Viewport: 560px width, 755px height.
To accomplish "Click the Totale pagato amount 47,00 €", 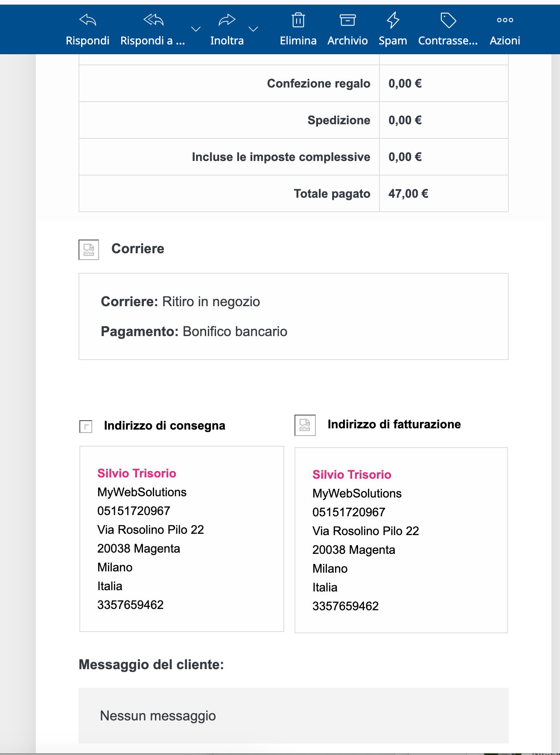I will (408, 194).
